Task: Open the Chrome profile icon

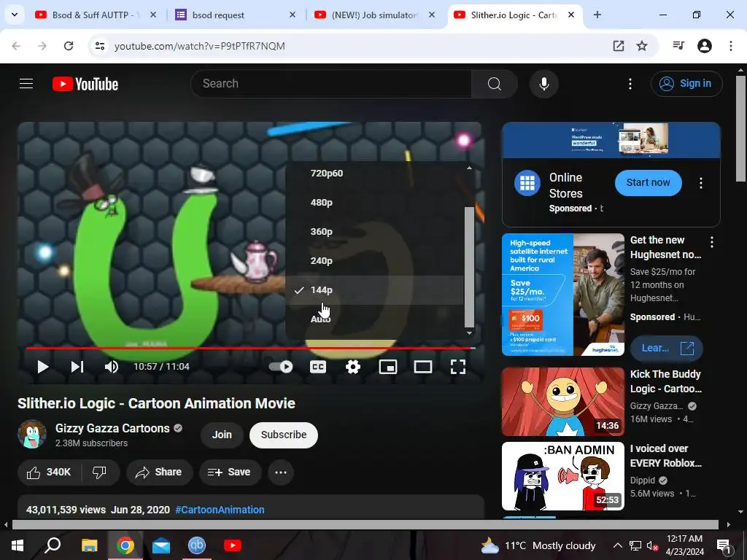Action: click(705, 46)
